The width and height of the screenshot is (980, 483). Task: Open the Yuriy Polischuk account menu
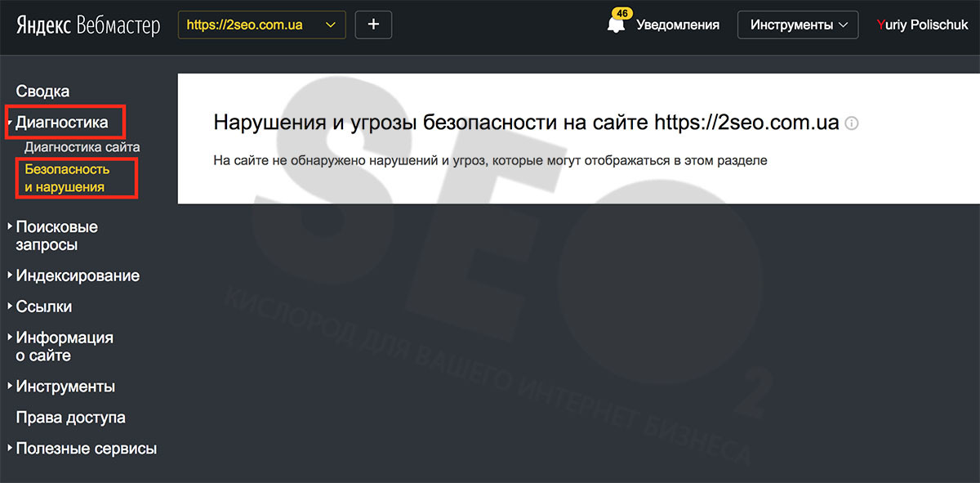tap(920, 25)
